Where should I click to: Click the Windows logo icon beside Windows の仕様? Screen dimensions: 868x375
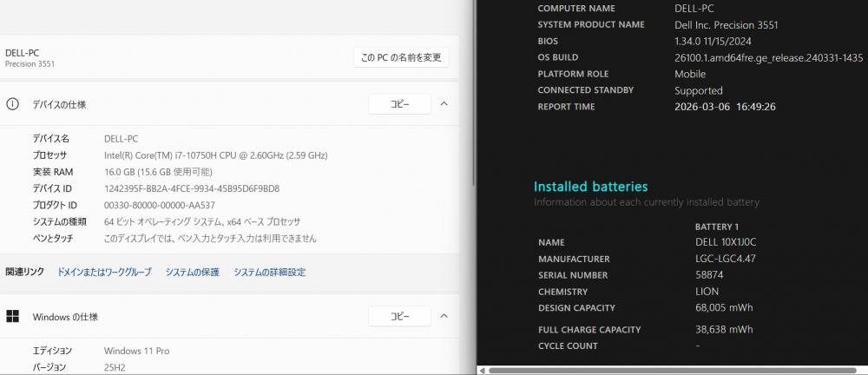click(12, 316)
